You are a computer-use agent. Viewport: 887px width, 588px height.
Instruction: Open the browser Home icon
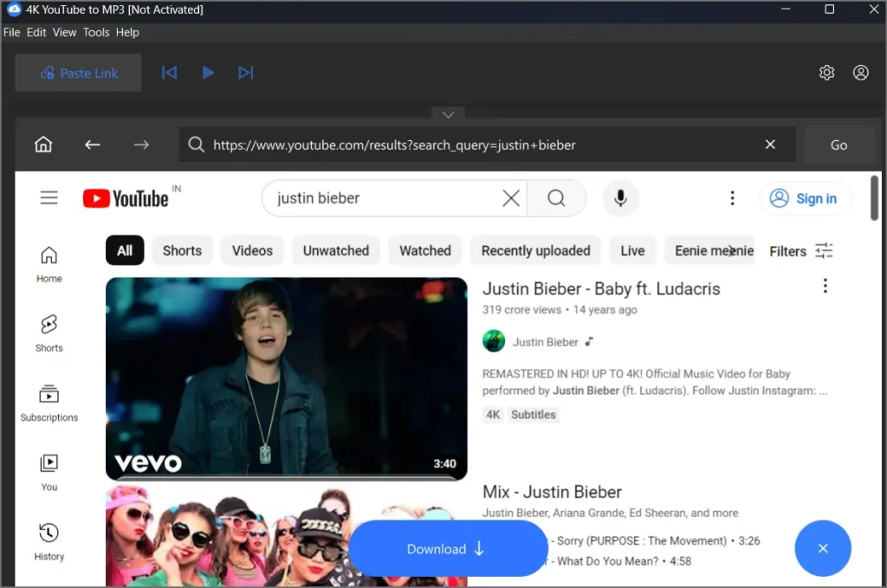pos(43,145)
